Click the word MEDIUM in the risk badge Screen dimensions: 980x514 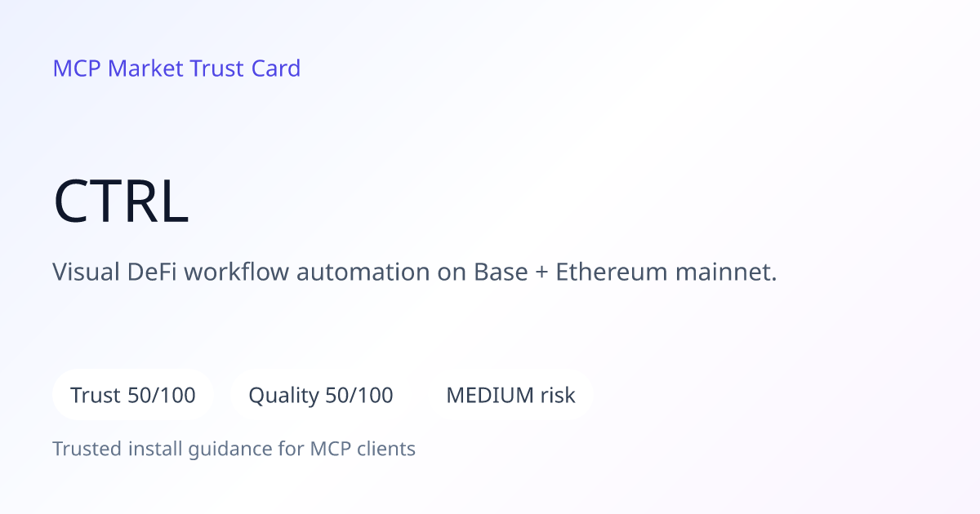tap(490, 396)
